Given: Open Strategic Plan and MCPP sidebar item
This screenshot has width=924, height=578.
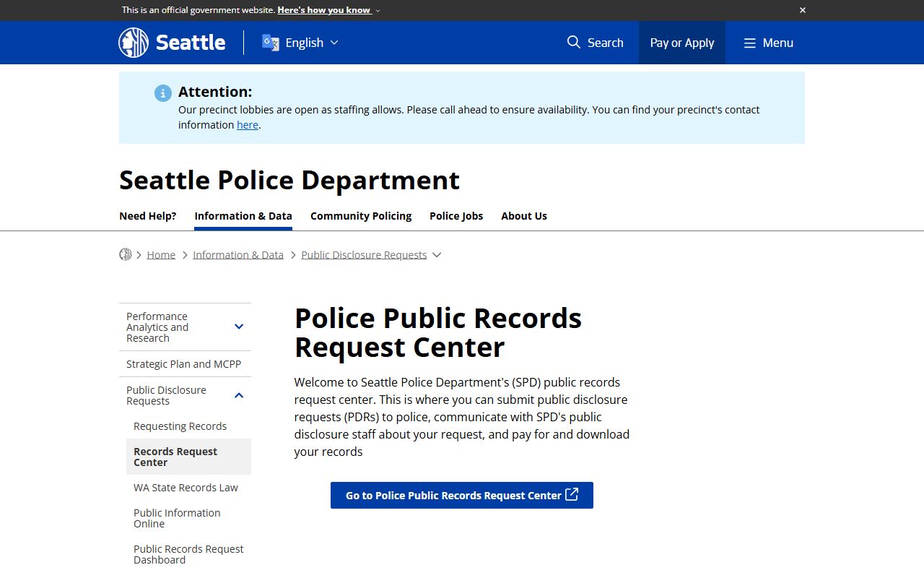Looking at the screenshot, I should (x=184, y=364).
